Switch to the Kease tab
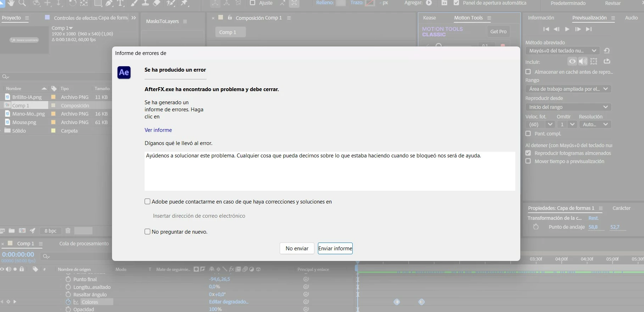The height and width of the screenshot is (312, 644). tap(429, 18)
